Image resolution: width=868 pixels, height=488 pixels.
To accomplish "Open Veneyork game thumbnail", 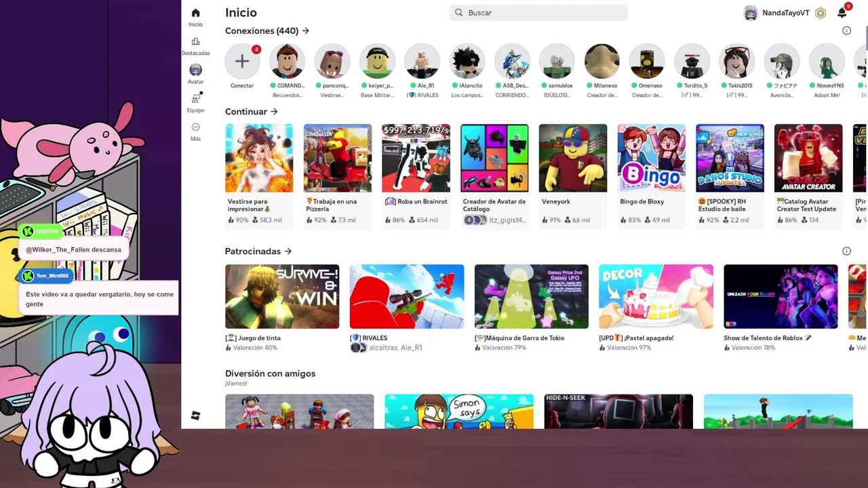I will (573, 158).
